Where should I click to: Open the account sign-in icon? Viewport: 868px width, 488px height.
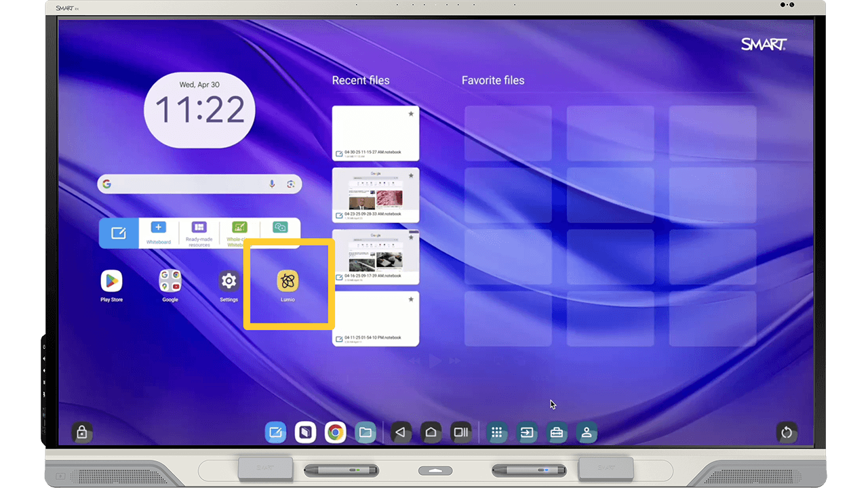point(587,432)
